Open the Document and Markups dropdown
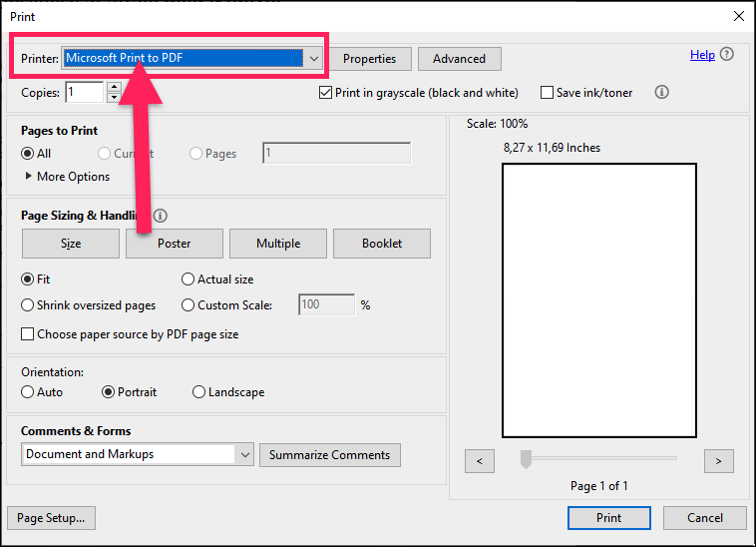 244,454
